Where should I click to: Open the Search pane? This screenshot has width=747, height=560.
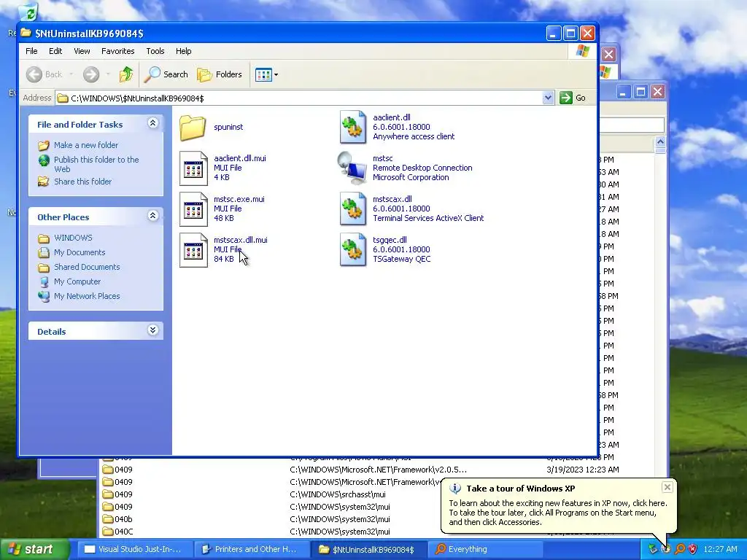point(166,74)
